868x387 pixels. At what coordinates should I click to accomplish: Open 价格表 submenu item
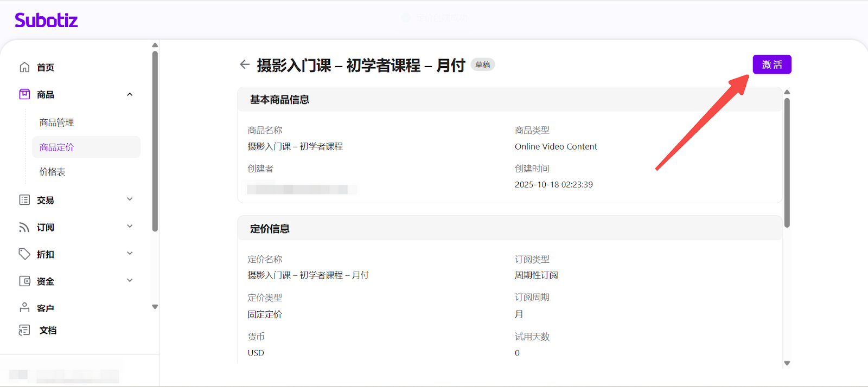(53, 172)
